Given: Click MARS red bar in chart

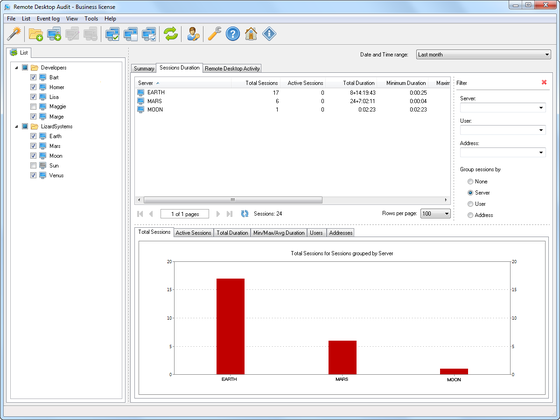Looking at the screenshot, I should pos(342,358).
